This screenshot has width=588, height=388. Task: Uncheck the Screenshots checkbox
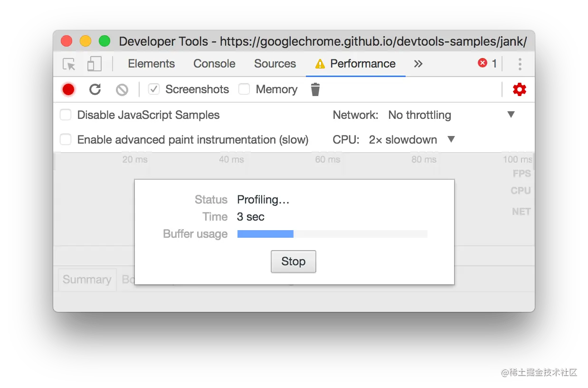(x=154, y=89)
